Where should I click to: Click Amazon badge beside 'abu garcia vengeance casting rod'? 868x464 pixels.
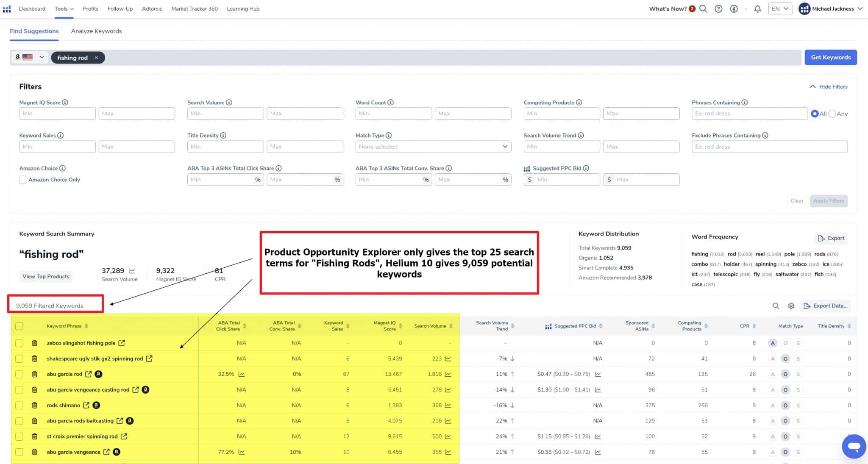point(145,389)
